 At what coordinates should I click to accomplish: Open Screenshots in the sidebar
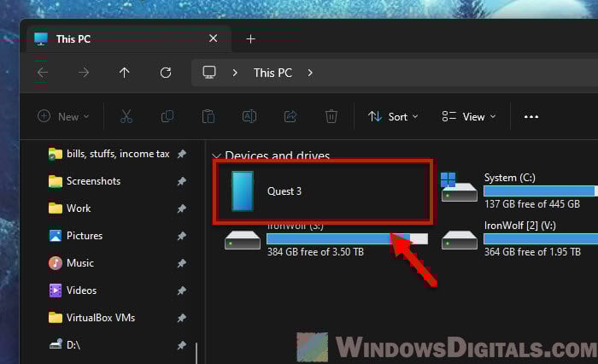(85, 181)
